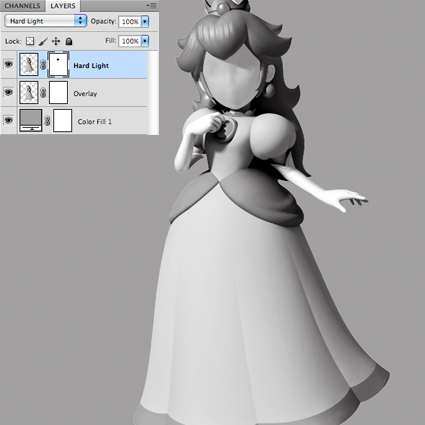
Task: Expand the Fill percentage arrow
Action: pos(145,41)
